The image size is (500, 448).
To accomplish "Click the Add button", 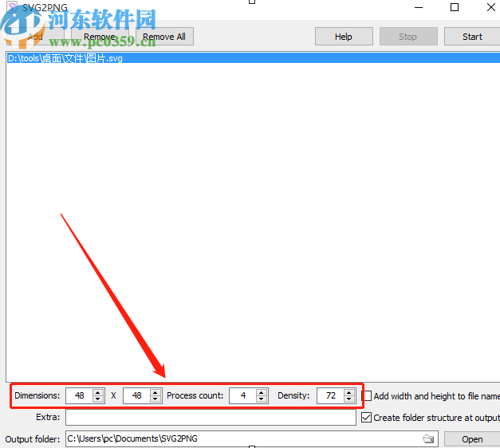I will click(x=35, y=37).
